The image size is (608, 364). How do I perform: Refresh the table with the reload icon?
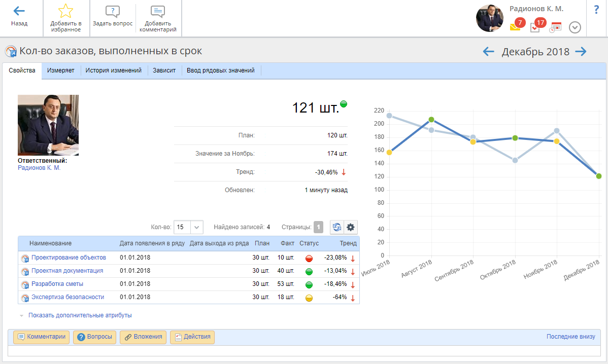pos(337,227)
